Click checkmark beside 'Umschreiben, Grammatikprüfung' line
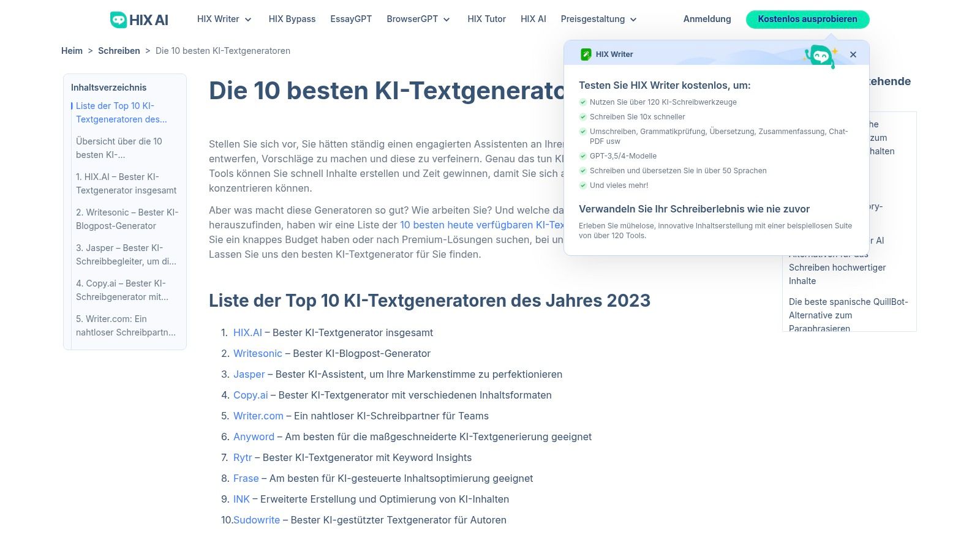980x551 pixels. pos(583,132)
